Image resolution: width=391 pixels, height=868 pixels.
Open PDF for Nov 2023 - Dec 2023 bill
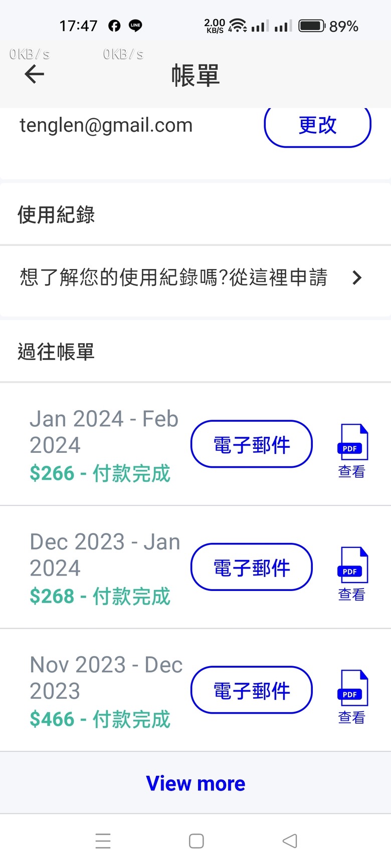tap(352, 696)
